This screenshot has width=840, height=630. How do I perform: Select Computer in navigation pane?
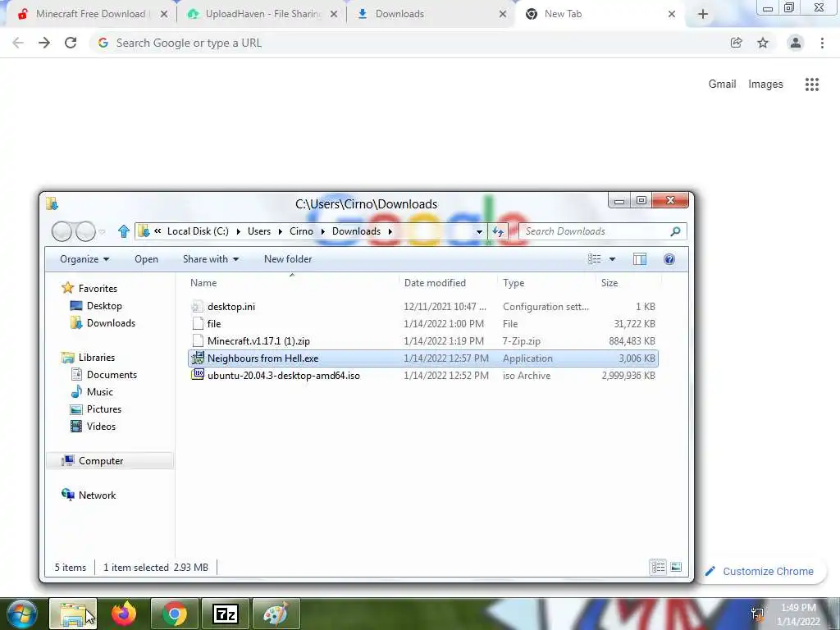pos(109,461)
